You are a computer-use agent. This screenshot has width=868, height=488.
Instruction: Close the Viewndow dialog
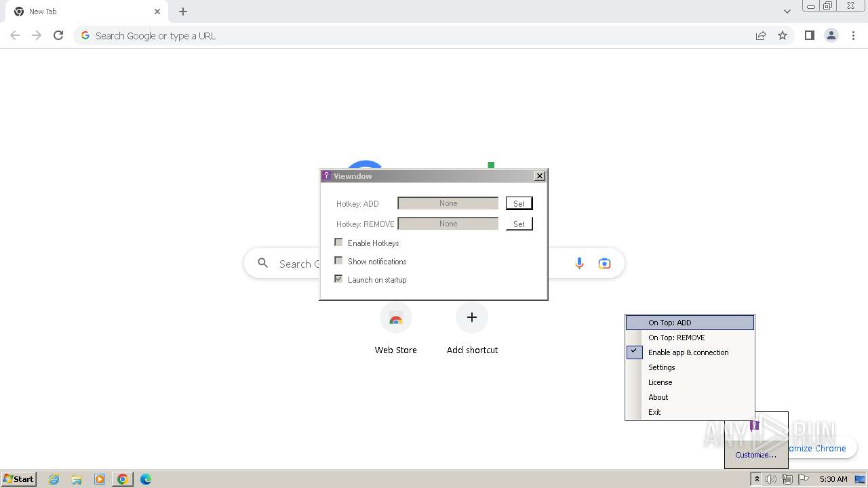point(540,176)
